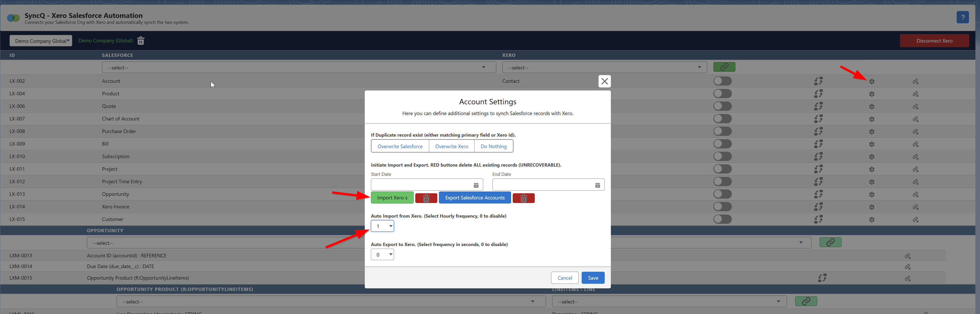Select the 'Project Time Entry' row text
This screenshot has height=314, width=980.
click(122, 181)
